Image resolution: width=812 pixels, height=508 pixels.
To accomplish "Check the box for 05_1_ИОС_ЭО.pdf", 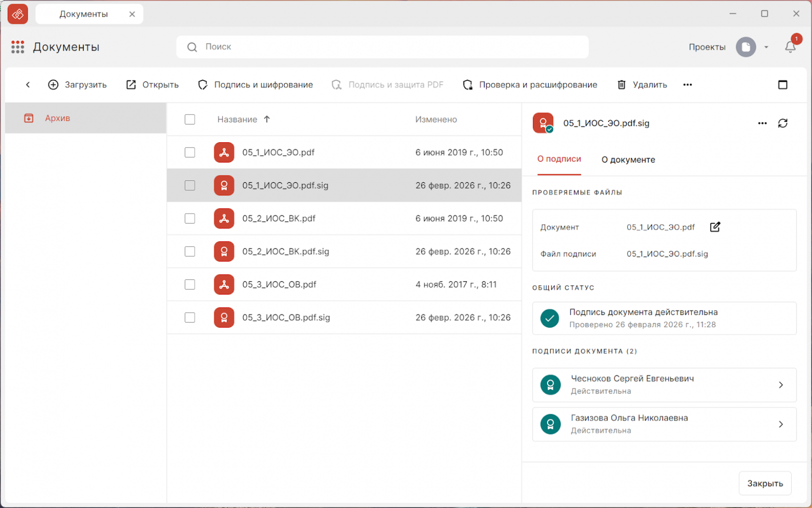I will [190, 153].
